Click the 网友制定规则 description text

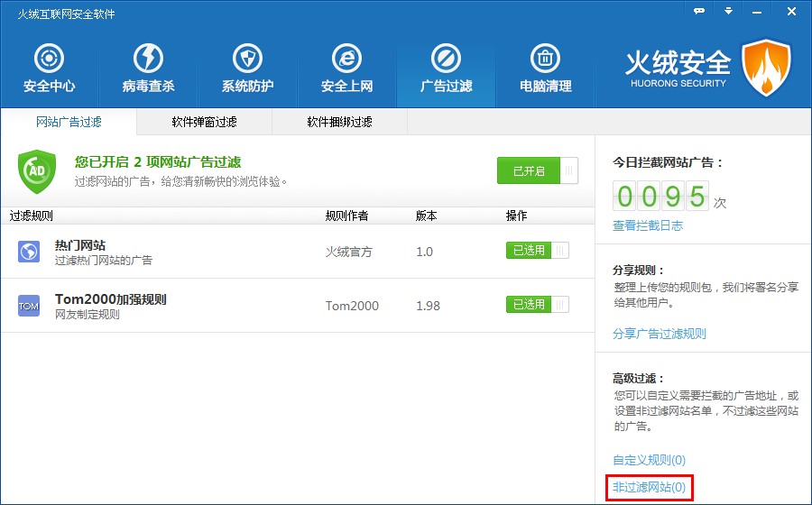click(87, 314)
